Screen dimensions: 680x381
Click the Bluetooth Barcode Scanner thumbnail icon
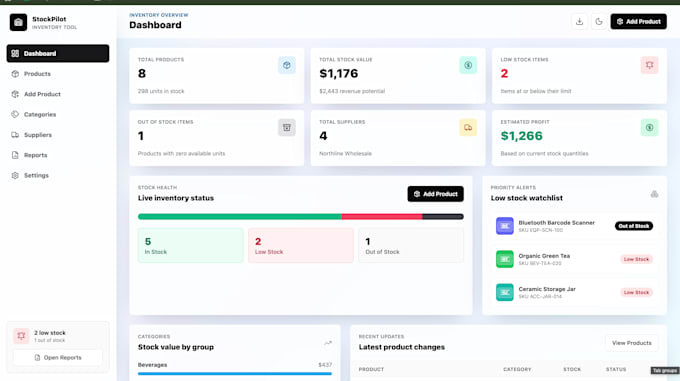504,226
